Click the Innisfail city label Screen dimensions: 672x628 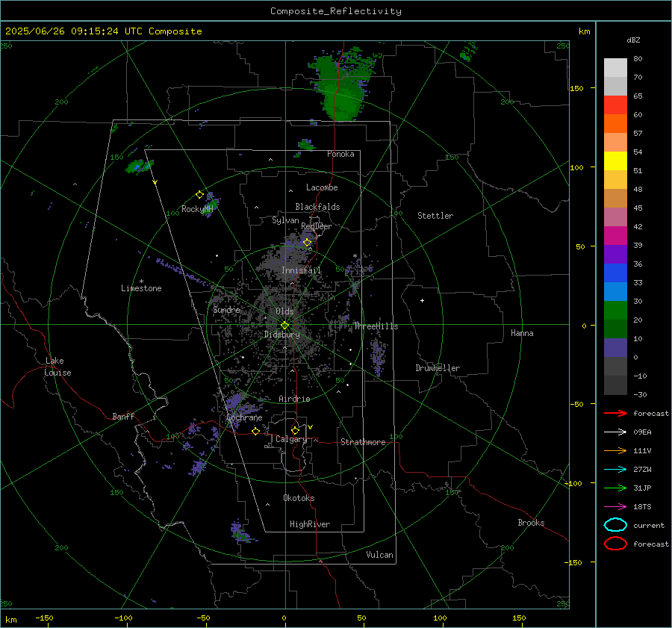[x=301, y=270]
